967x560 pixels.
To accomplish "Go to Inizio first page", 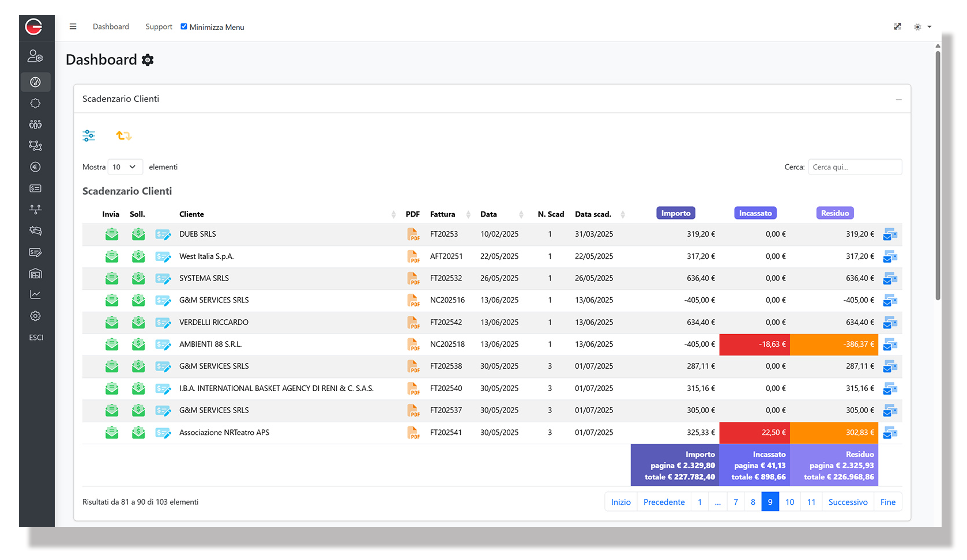I will [x=621, y=502].
